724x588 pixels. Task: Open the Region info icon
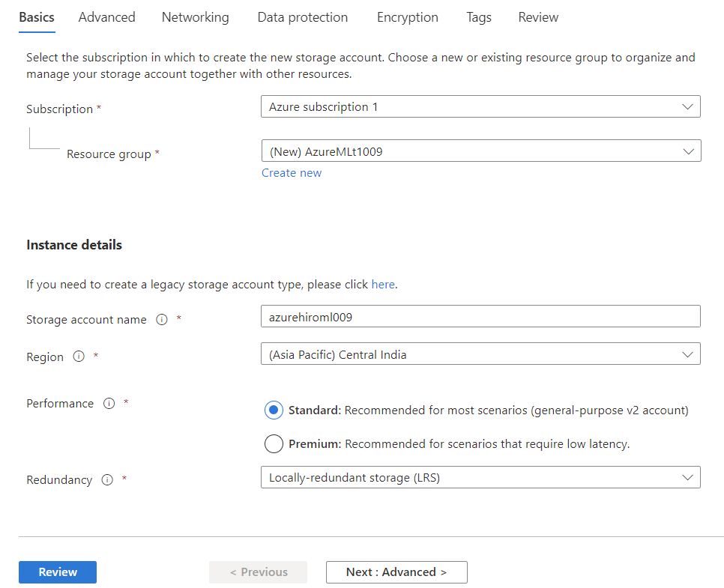pos(79,357)
